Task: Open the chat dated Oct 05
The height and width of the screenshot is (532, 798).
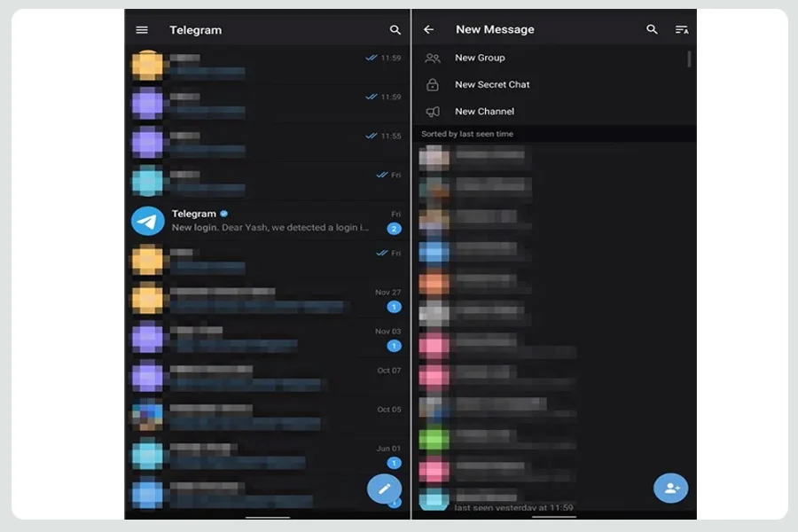Action: [x=267, y=416]
